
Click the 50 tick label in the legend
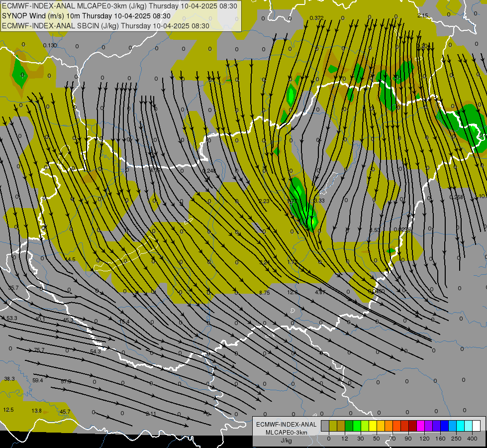[x=377, y=439]
